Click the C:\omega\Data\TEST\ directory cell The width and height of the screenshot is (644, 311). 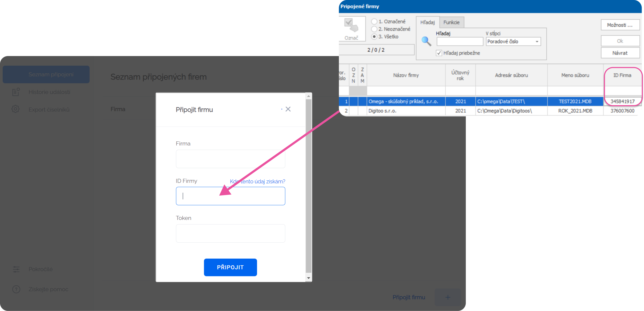511,101
